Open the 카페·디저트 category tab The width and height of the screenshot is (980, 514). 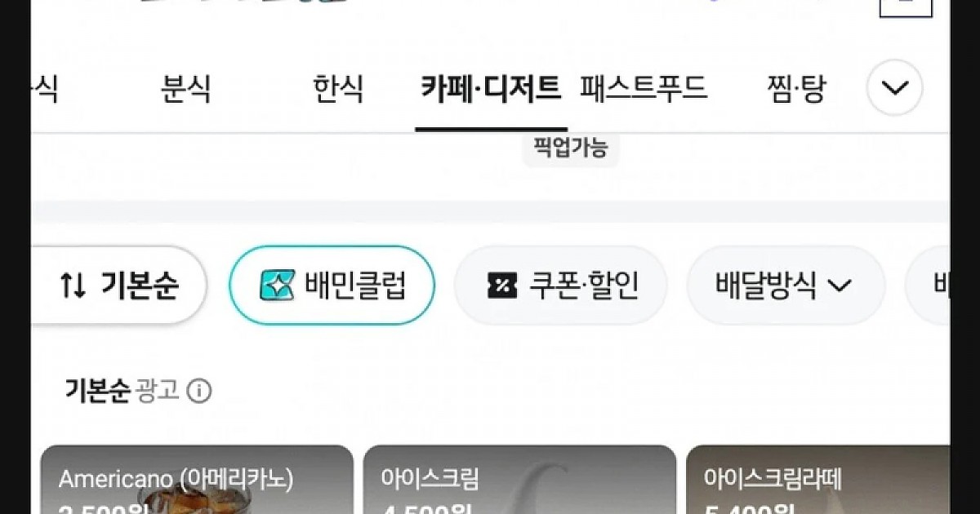491,88
